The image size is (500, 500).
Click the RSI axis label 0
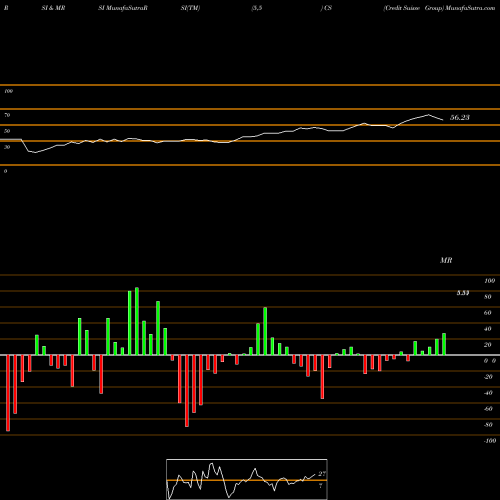pos(5,171)
